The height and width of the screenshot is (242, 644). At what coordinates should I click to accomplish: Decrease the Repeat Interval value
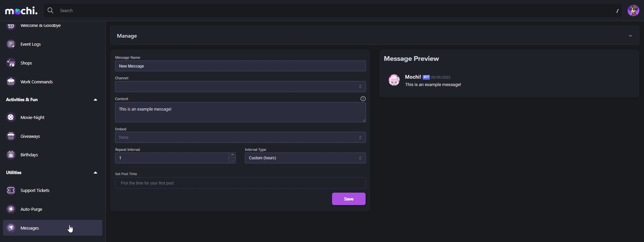232,161
